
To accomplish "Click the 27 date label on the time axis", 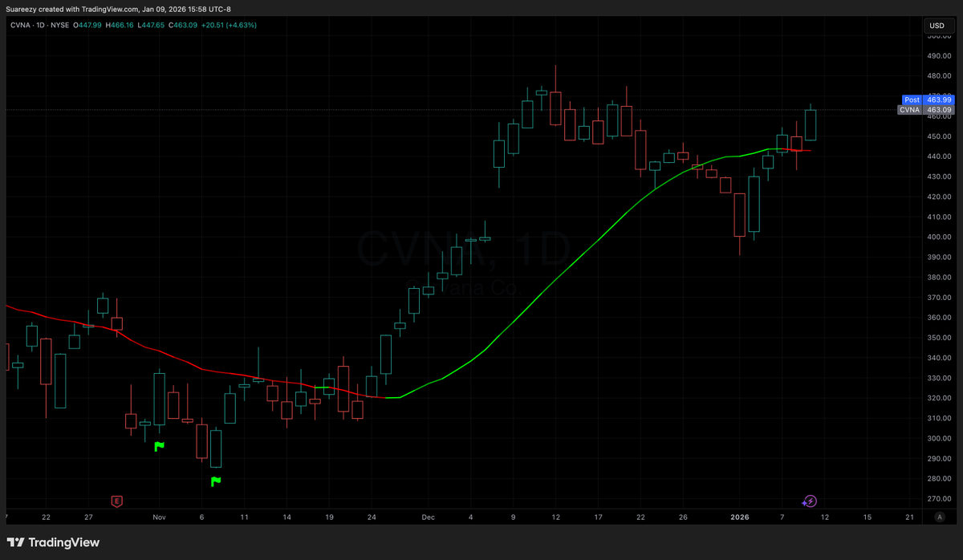I will point(89,517).
